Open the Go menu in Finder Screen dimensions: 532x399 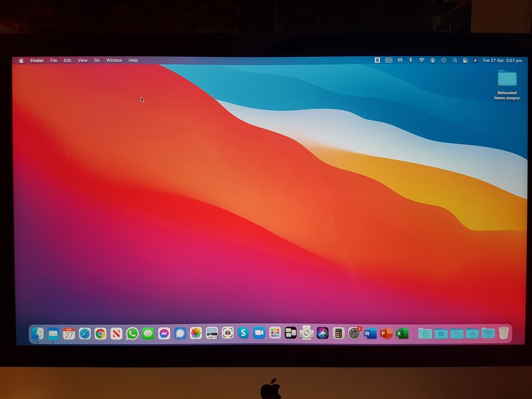click(x=97, y=60)
